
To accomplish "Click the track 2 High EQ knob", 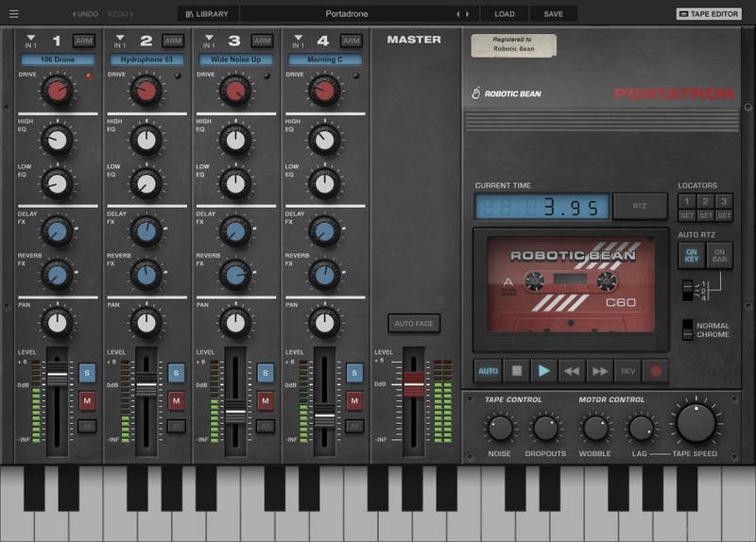I will pos(146,140).
